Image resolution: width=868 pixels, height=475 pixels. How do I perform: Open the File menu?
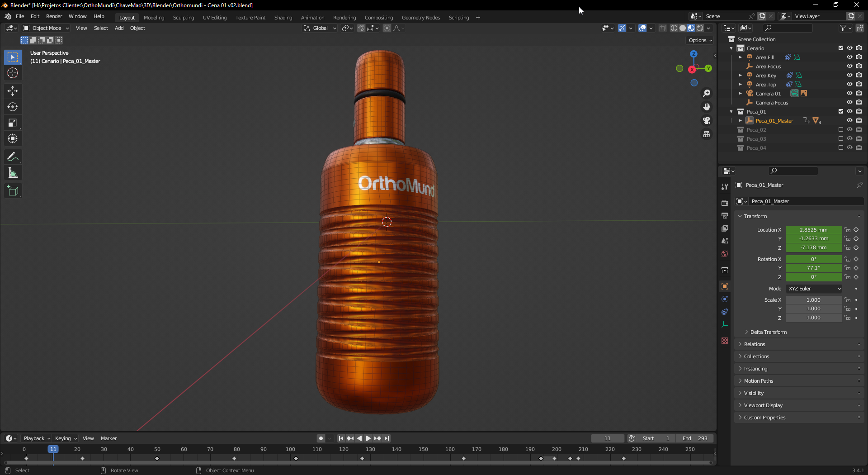click(20, 16)
